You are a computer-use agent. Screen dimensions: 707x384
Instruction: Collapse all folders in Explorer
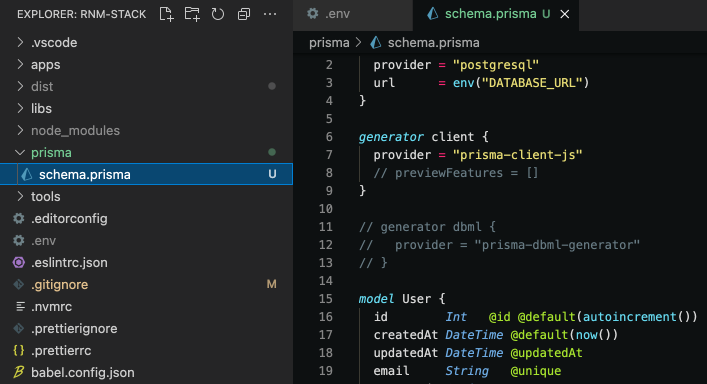(243, 14)
